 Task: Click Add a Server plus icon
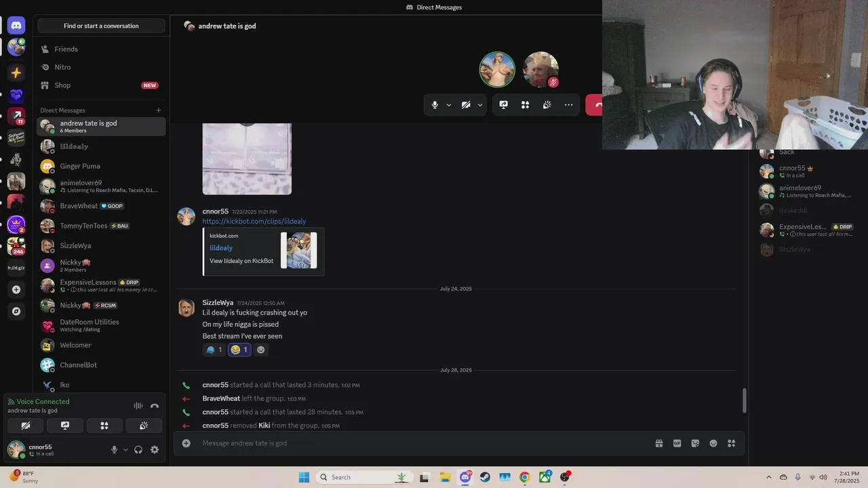point(16,289)
